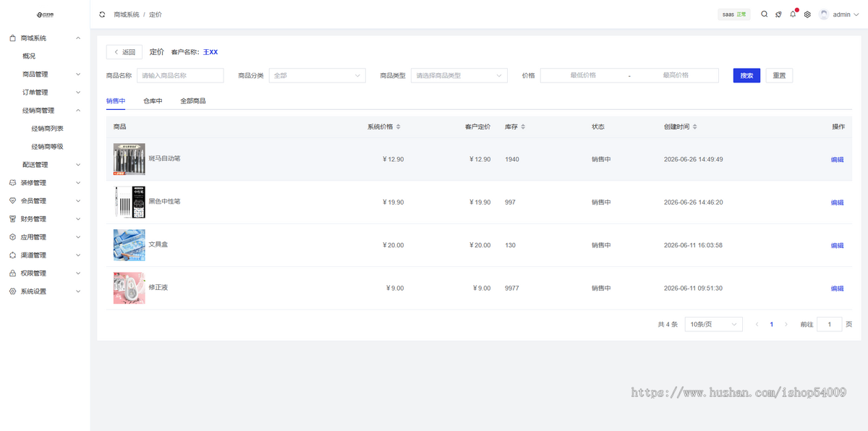Click the rocket icon in the top bar
868x431 pixels.
(x=779, y=14)
